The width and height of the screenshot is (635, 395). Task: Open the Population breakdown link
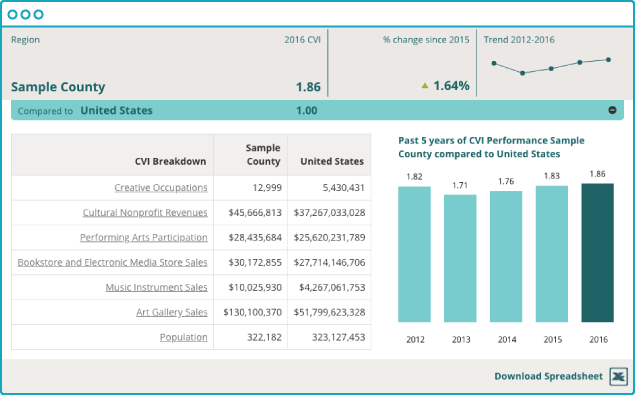[183, 337]
